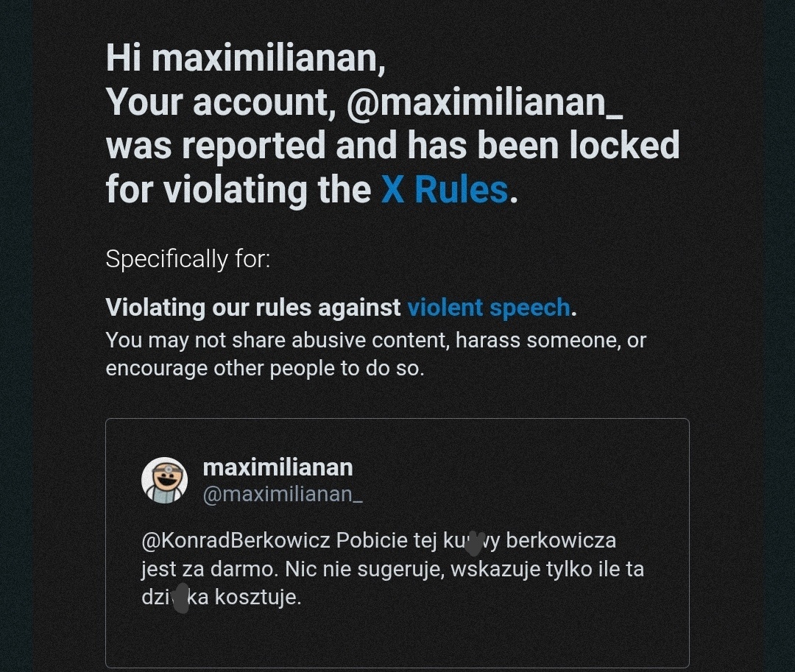Open the violent speech policy link

[x=488, y=308]
